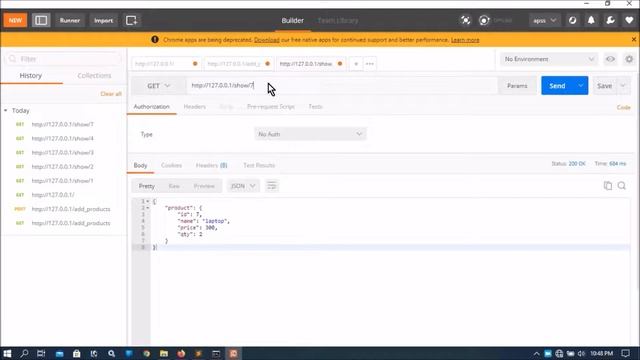
Task: Open manage environments gear
Action: pos(629,59)
